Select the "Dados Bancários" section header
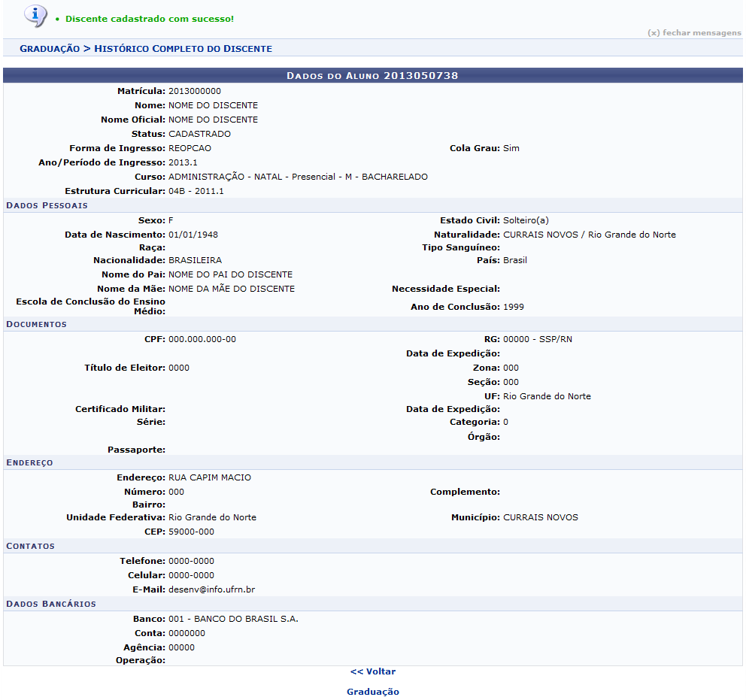746x700 pixels. [x=51, y=604]
